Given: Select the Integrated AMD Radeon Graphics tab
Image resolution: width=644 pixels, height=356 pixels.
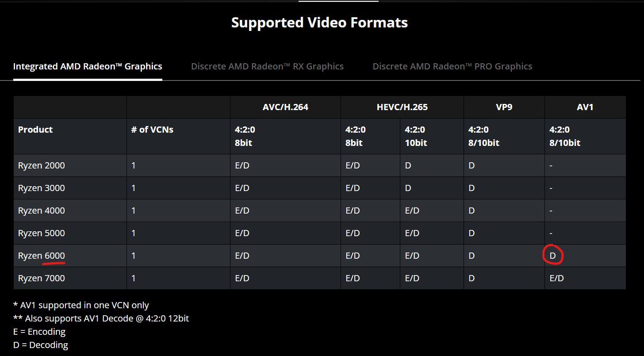Looking at the screenshot, I should coord(88,66).
